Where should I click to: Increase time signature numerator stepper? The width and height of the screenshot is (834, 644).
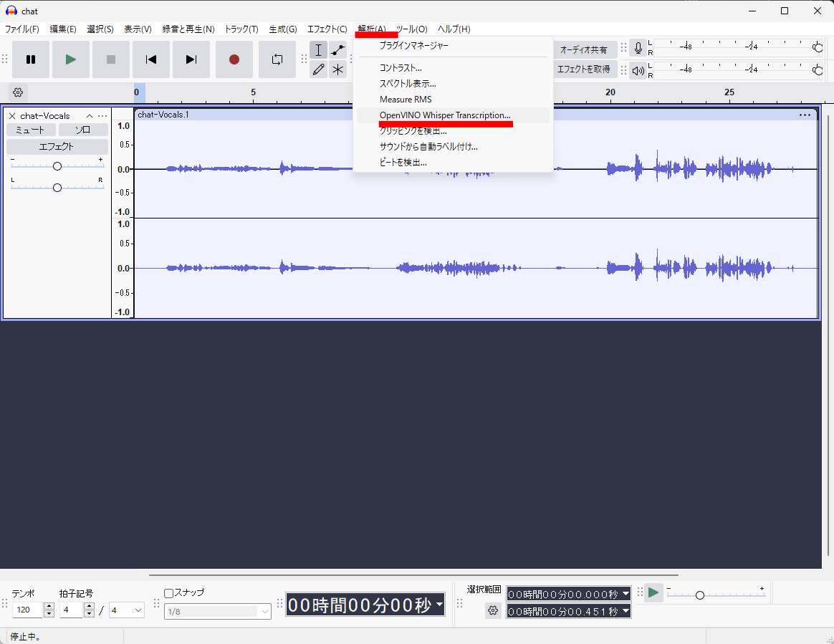[90, 606]
